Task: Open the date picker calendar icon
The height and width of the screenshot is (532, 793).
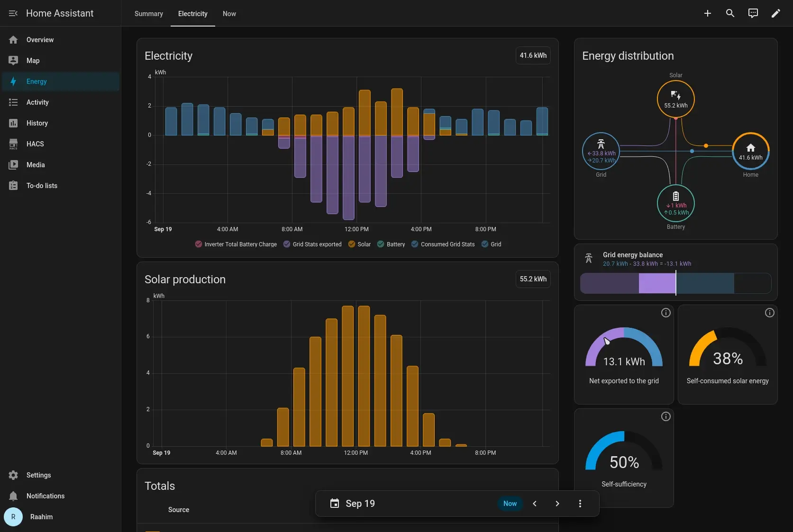Action: coord(335,503)
